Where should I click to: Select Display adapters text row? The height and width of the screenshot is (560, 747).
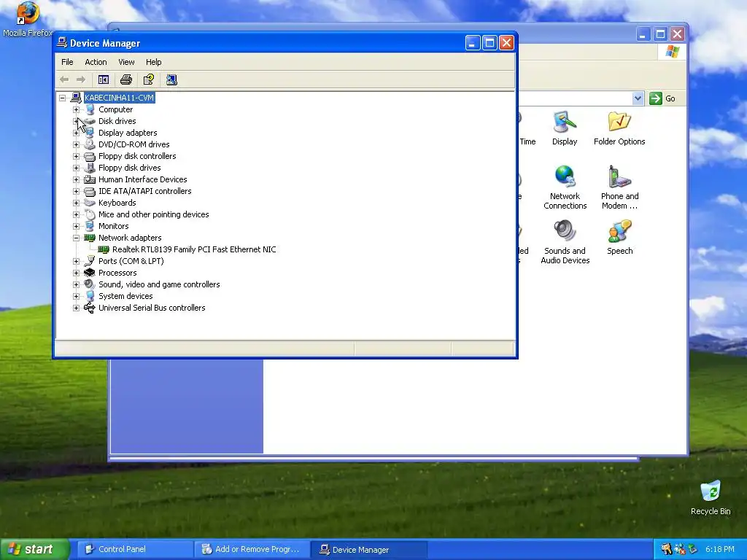128,133
